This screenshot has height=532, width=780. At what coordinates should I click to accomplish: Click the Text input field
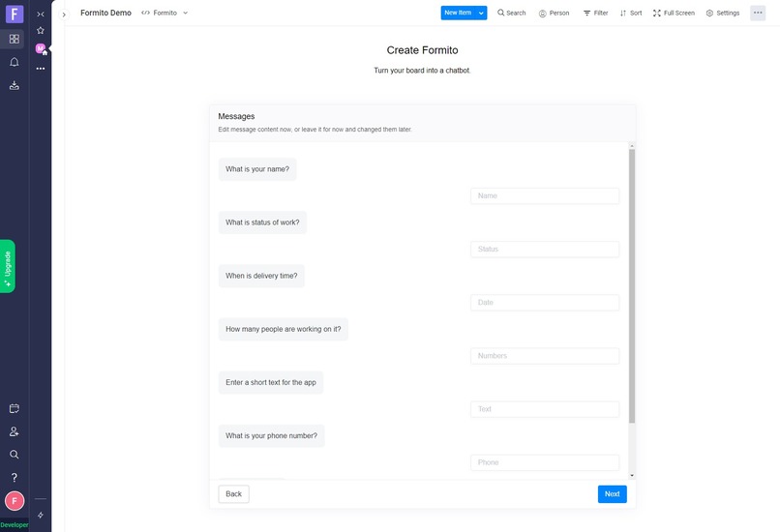coord(545,409)
